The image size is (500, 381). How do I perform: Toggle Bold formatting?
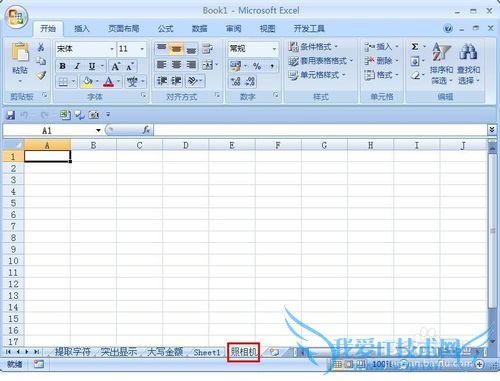click(x=62, y=66)
